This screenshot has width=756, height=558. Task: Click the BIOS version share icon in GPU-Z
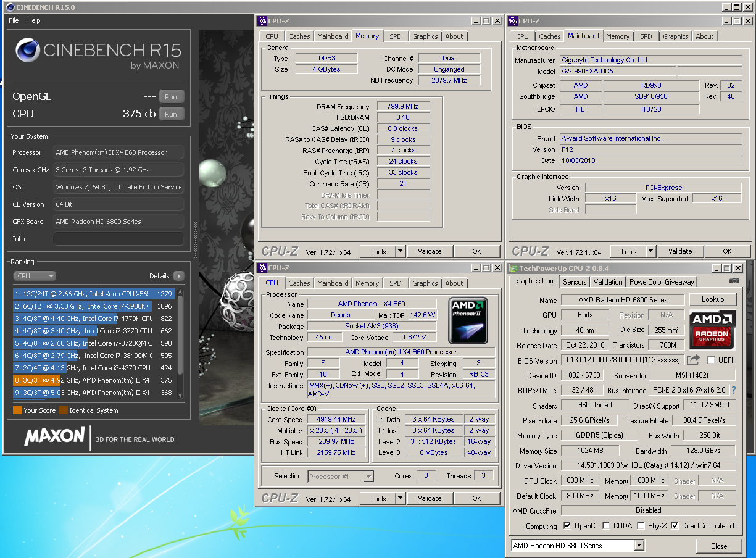(x=694, y=360)
